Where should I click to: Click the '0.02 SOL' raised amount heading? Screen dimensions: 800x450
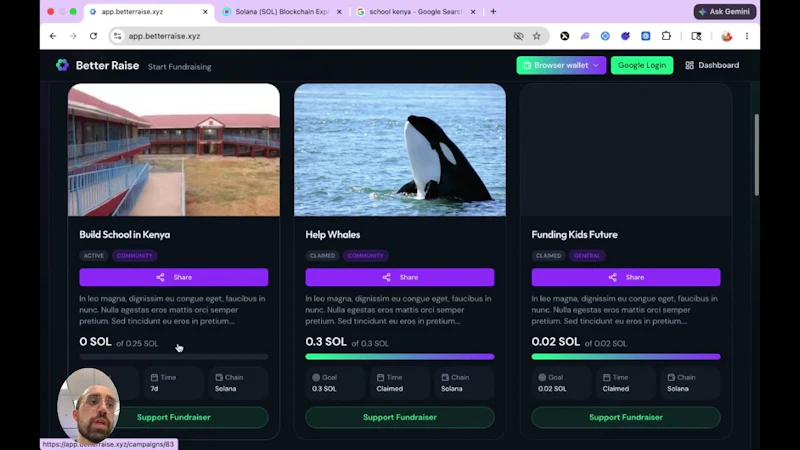556,342
